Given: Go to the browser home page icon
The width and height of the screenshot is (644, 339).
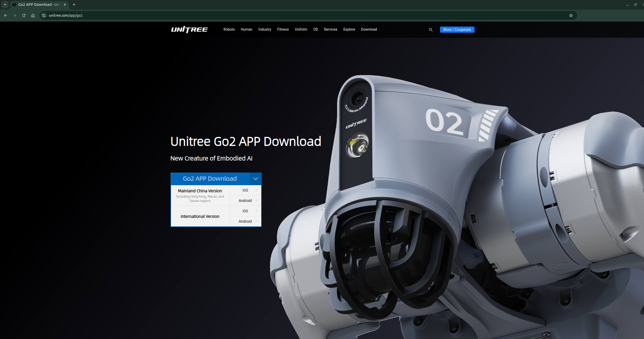Looking at the screenshot, I should pyautogui.click(x=33, y=15).
